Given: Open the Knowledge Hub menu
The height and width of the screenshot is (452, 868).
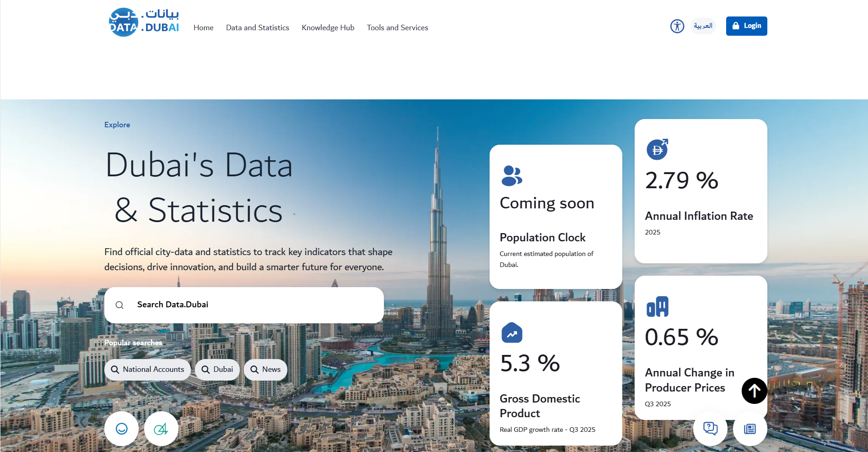Looking at the screenshot, I should (x=328, y=27).
